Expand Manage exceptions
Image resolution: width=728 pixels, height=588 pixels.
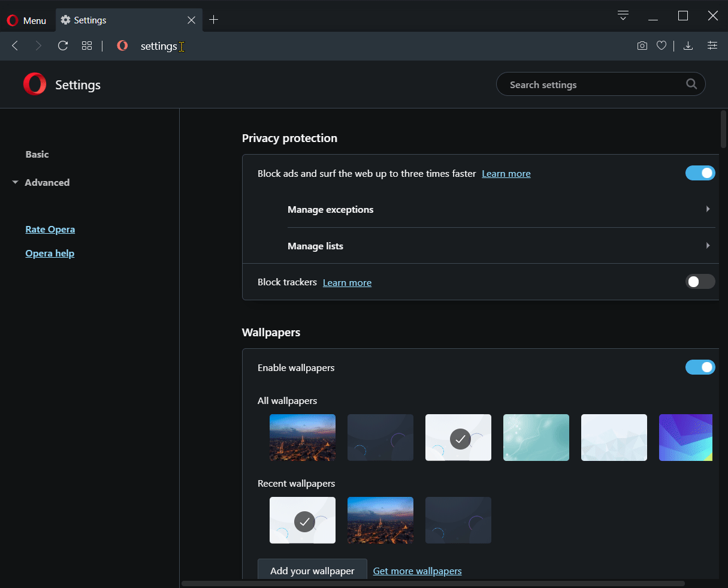point(502,210)
